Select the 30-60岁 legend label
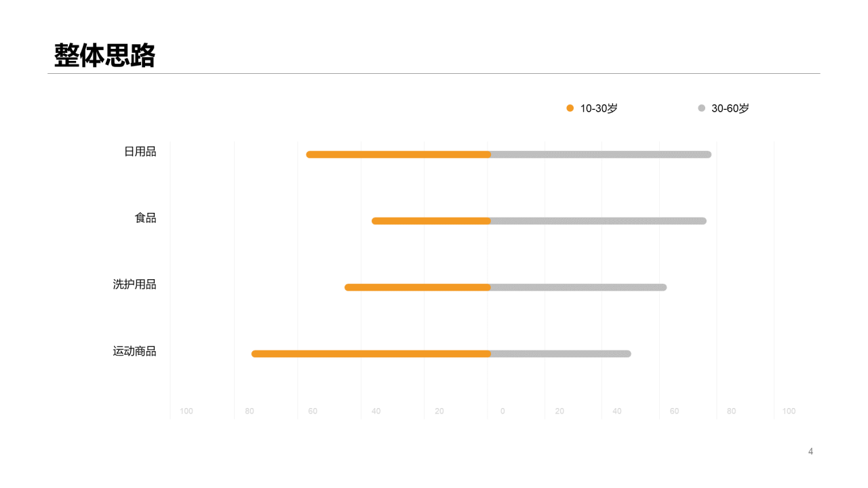Screen dimensions: 868x488 tap(730, 108)
